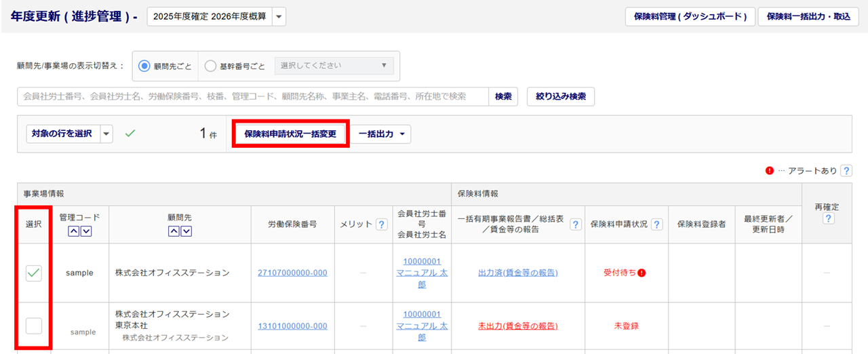Sort 管理コード column ascending

[73, 232]
